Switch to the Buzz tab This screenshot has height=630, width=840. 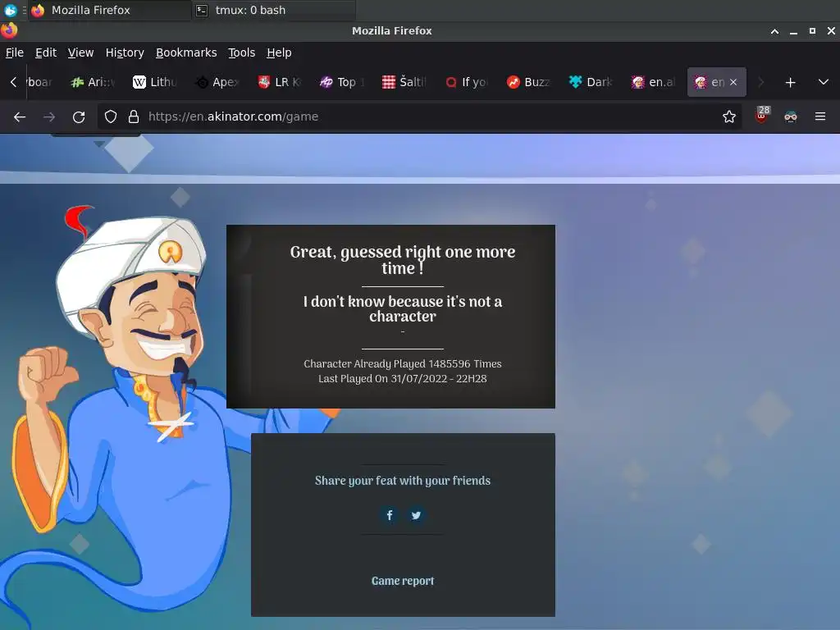pyautogui.click(x=530, y=82)
